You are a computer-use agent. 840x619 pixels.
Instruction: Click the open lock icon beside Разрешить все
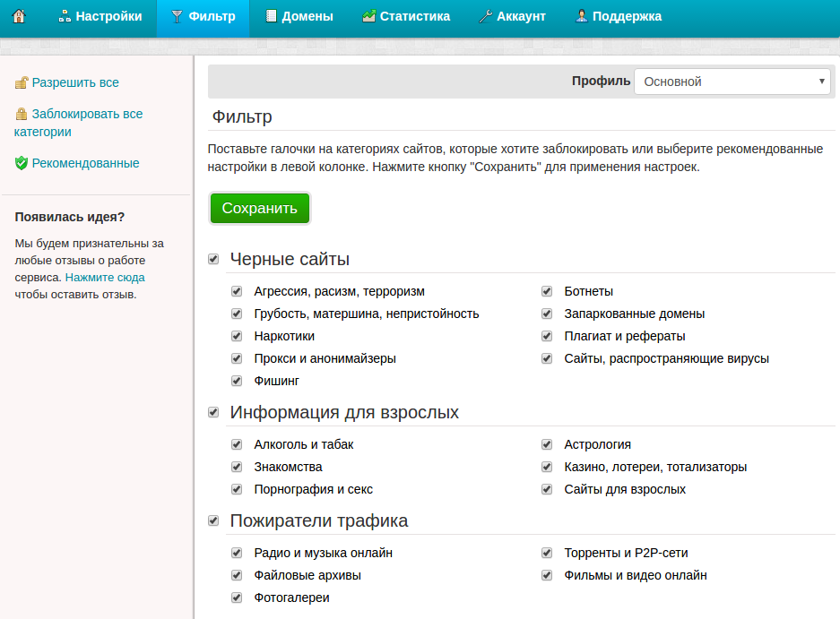21,82
